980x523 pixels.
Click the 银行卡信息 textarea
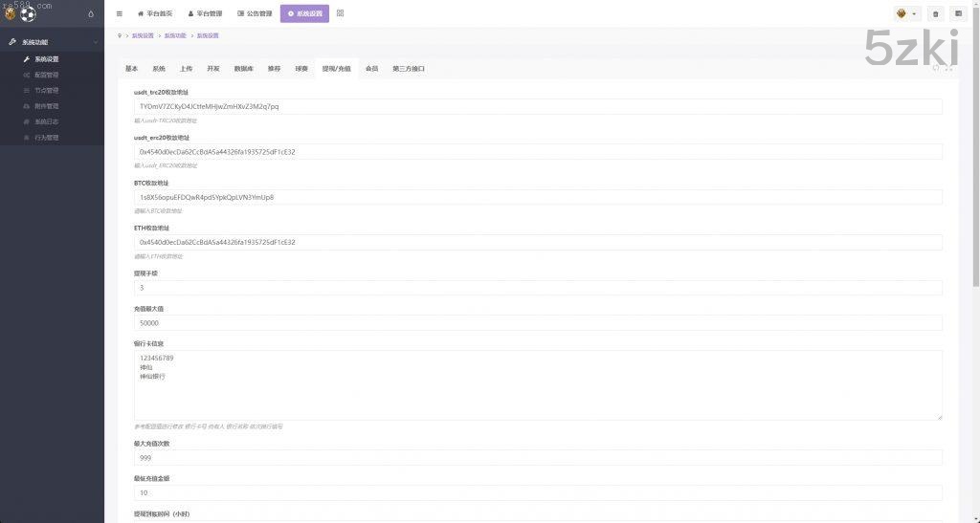coord(537,384)
